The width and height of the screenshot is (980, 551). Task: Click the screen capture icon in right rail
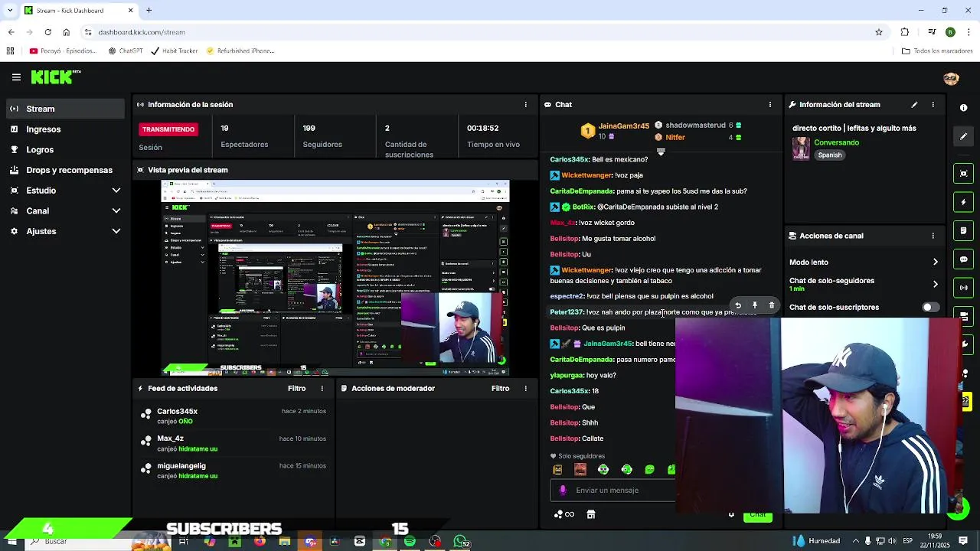pos(964,174)
